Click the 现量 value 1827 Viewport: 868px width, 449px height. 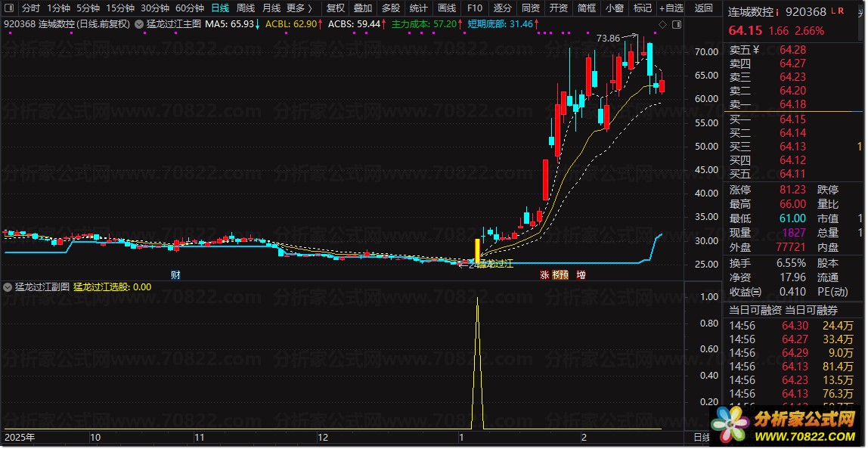[x=795, y=233]
